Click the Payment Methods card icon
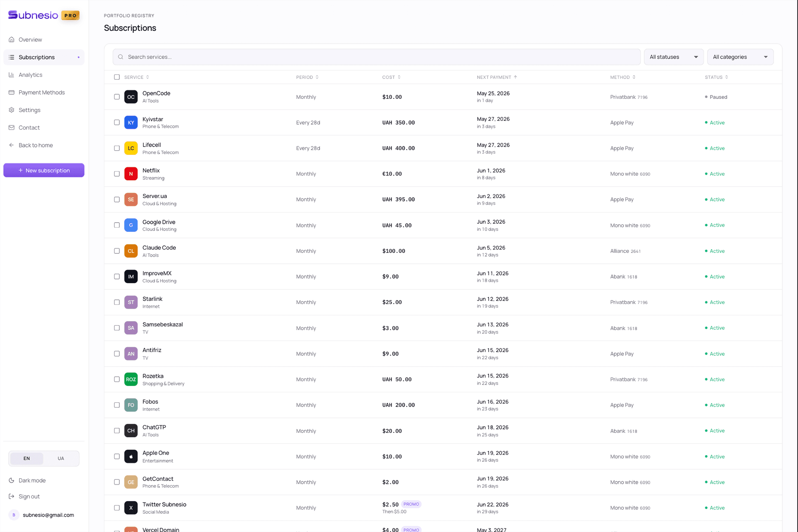This screenshot has height=532, width=798. point(12,92)
